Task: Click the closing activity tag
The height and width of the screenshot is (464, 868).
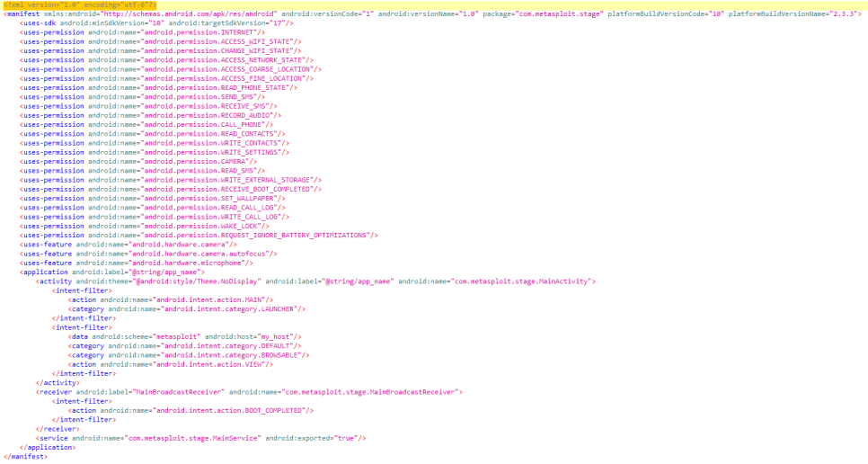Action: 58,383
